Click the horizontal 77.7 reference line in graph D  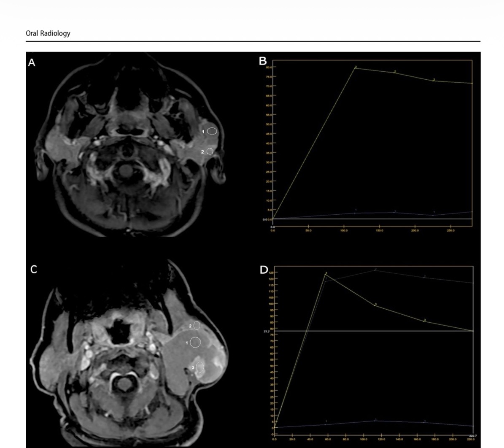point(380,331)
